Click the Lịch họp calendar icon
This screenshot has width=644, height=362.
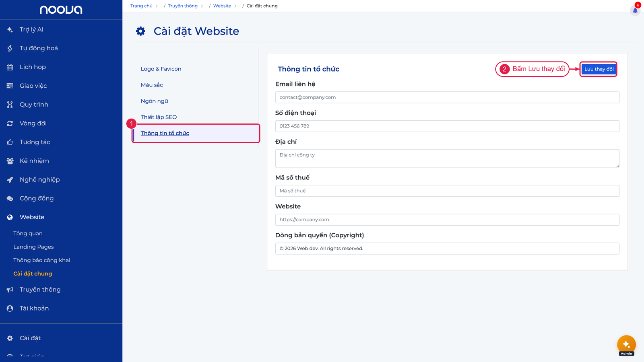[10, 67]
